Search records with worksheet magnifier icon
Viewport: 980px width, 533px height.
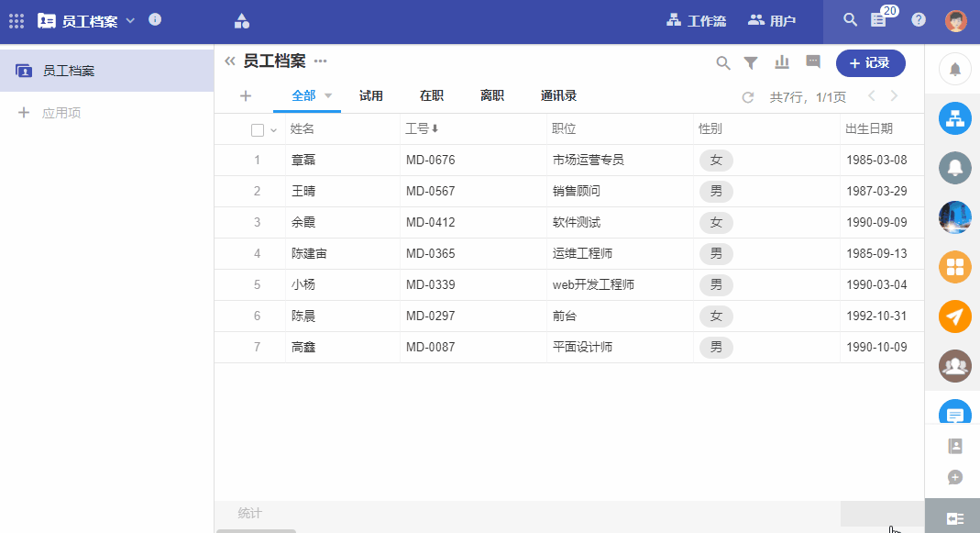pos(723,62)
